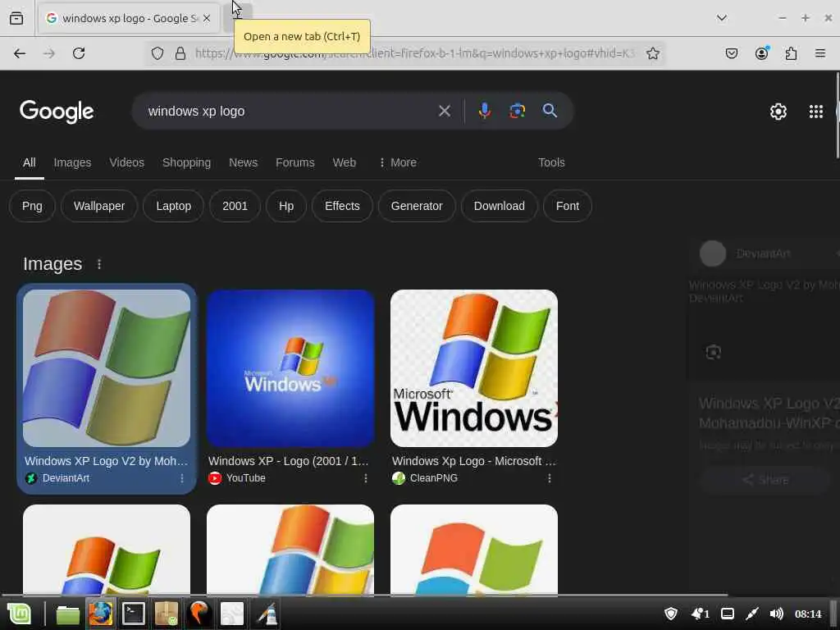Go forward with the forward arrow
This screenshot has width=840, height=630.
click(x=49, y=53)
